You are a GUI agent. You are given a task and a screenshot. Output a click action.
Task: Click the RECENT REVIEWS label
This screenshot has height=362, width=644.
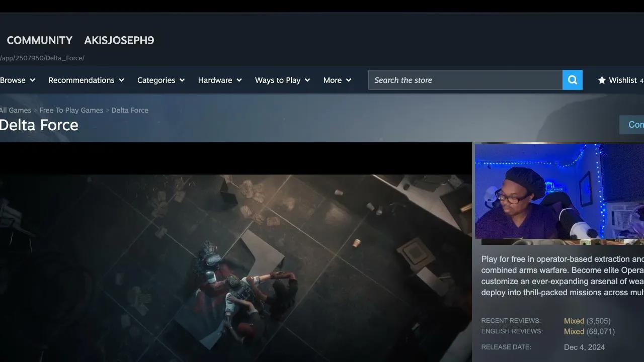pyautogui.click(x=511, y=321)
